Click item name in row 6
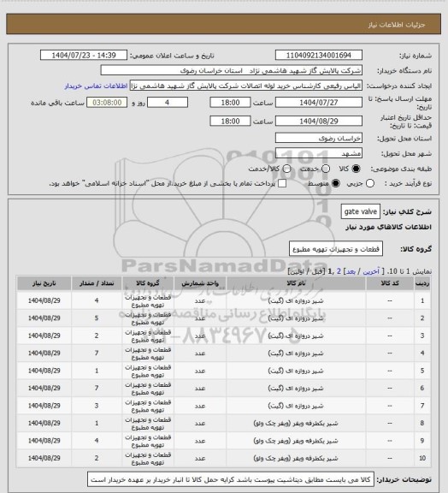Image resolution: width=448 pixels, height=493 pixels. [x=296, y=389]
